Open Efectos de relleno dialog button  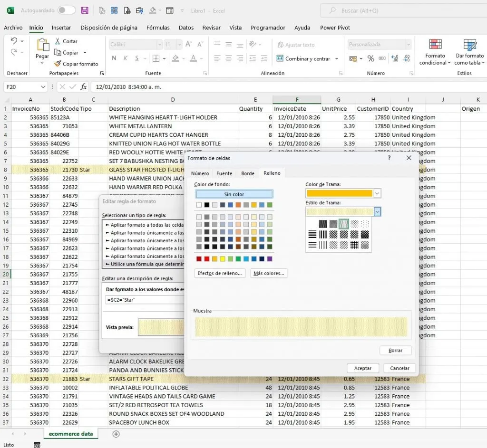tap(220, 273)
